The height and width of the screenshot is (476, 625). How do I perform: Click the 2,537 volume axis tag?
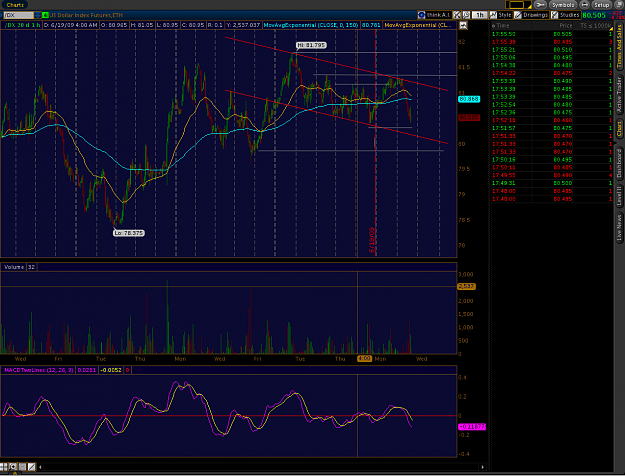(x=466, y=286)
